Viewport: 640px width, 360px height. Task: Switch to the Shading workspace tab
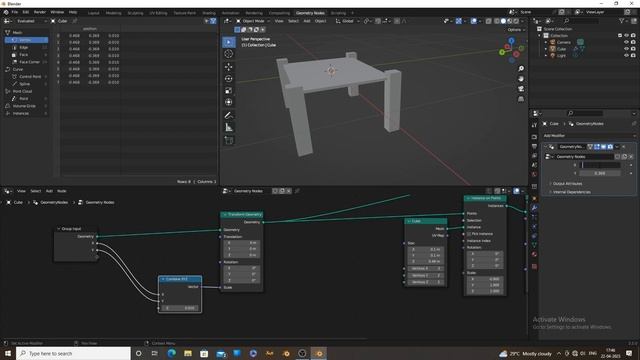(209, 13)
